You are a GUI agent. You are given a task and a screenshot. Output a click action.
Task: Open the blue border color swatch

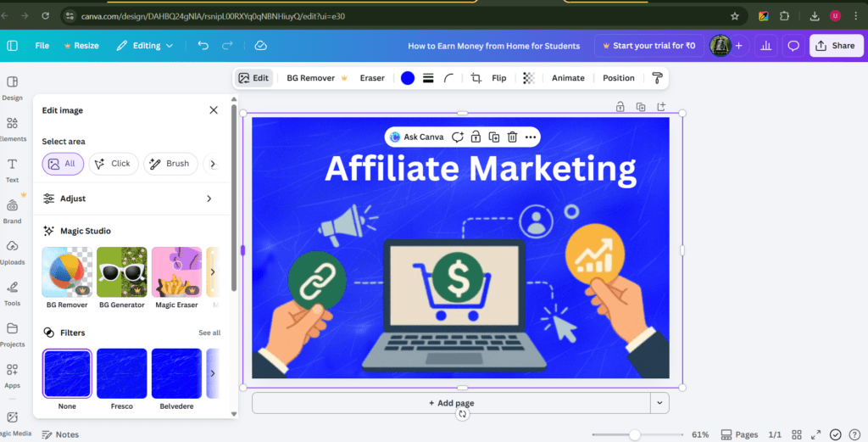tap(408, 78)
